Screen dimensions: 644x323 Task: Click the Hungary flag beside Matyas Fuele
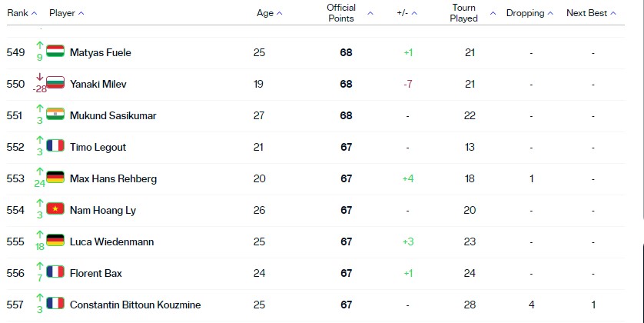pyautogui.click(x=55, y=51)
